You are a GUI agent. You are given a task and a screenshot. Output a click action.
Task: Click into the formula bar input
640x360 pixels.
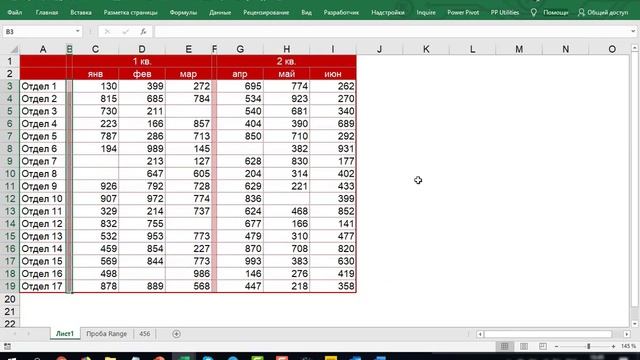pos(392,31)
